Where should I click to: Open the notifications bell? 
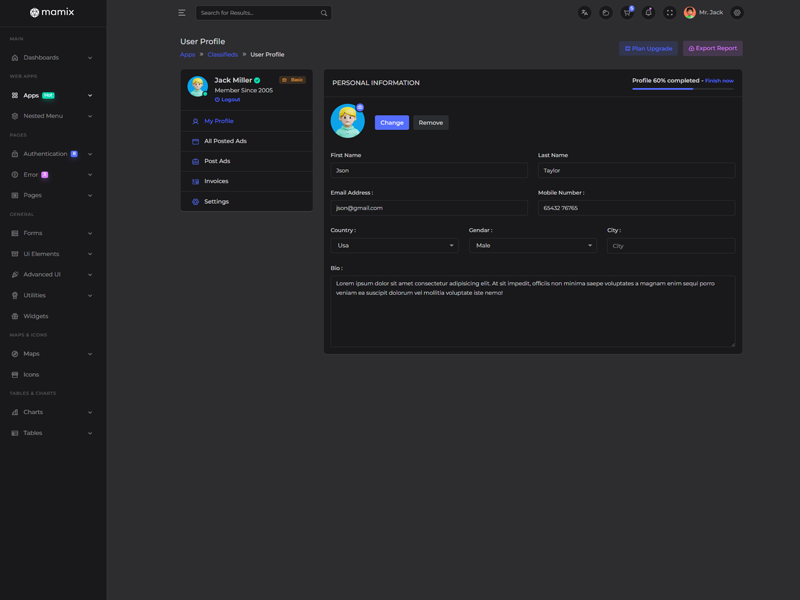[648, 13]
